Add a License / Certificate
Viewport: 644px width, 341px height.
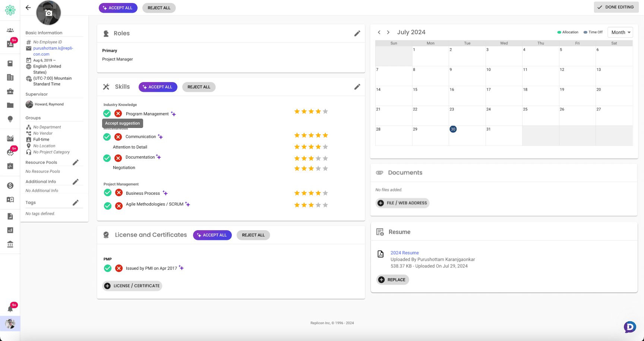click(x=132, y=286)
